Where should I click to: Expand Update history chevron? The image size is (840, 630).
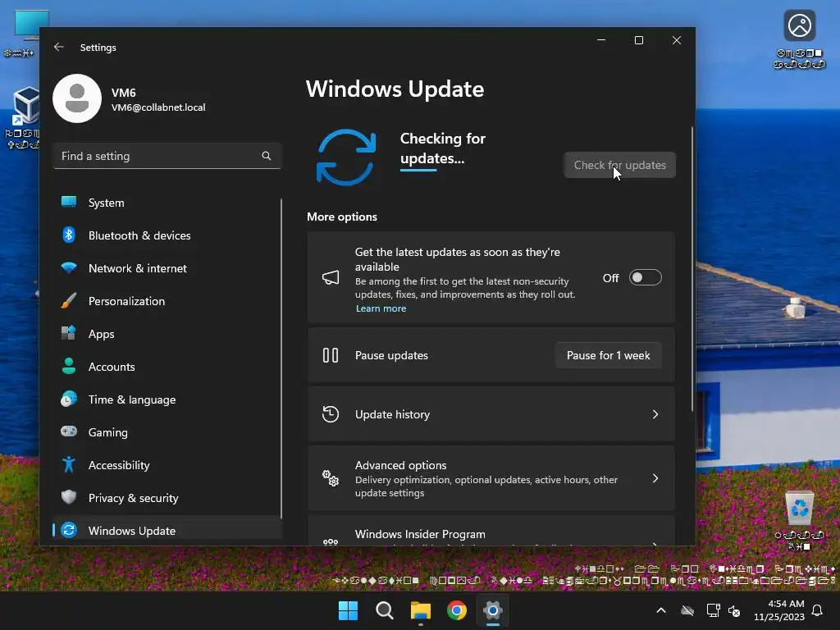tap(655, 414)
